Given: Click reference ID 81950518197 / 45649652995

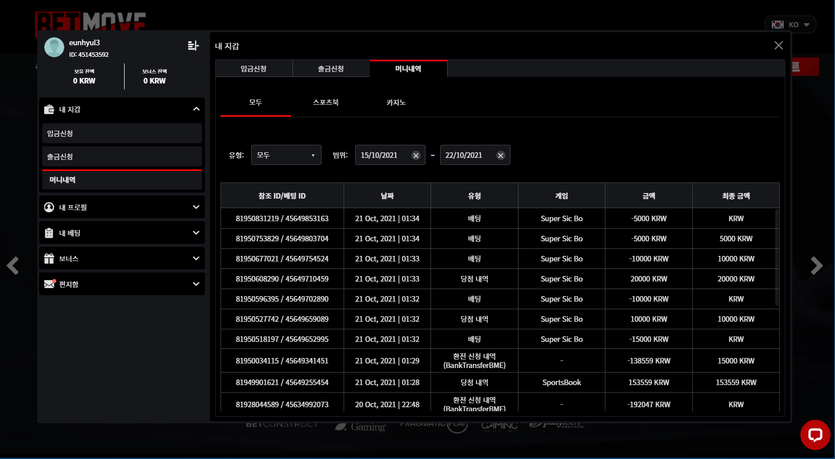Looking at the screenshot, I should 282,339.
